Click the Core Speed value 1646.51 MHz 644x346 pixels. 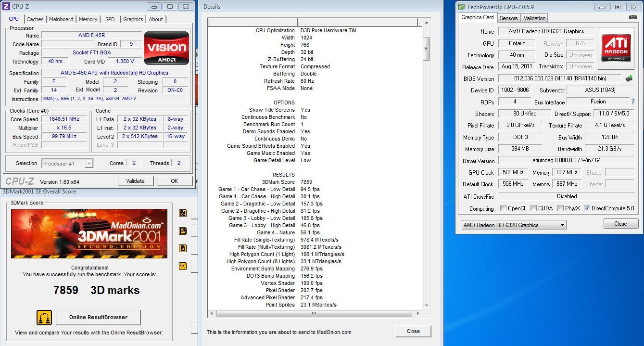coord(64,119)
